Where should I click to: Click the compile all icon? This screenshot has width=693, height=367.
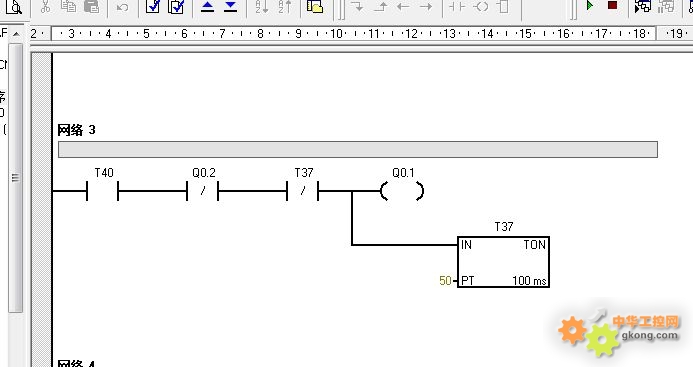(176, 6)
